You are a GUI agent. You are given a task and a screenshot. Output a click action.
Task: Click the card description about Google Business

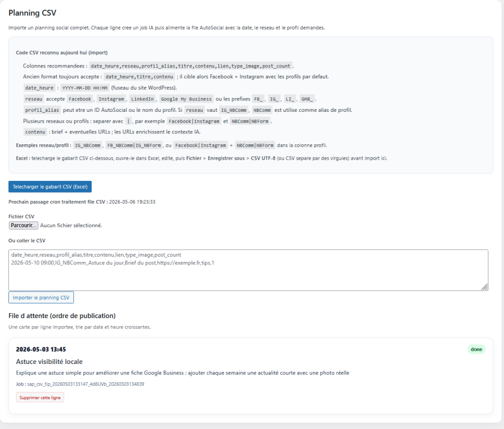coord(183,373)
